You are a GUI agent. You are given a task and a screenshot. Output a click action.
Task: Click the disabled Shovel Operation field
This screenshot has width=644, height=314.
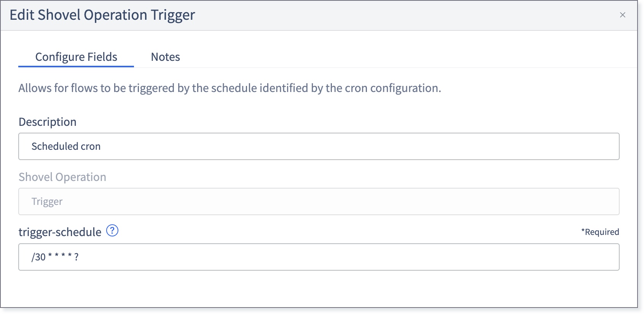tap(319, 201)
